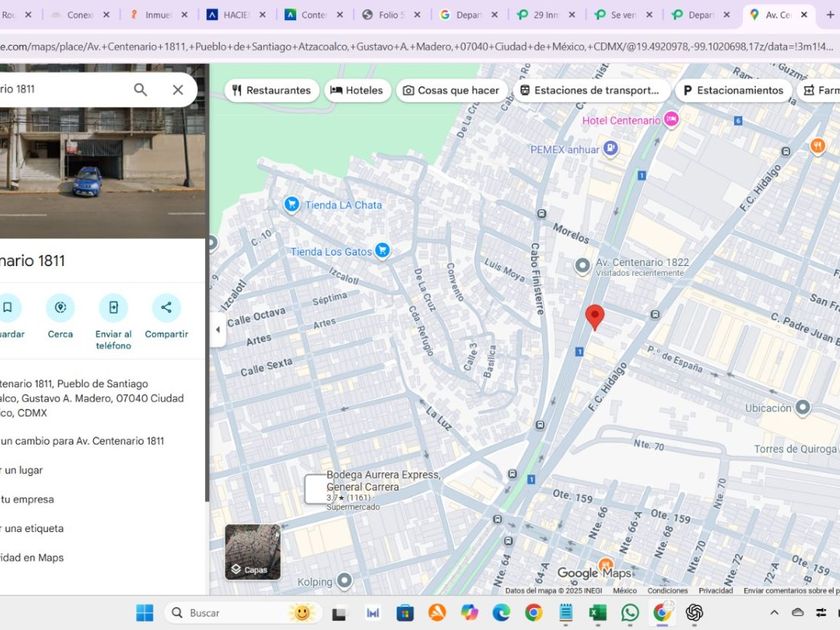Image resolution: width=840 pixels, height=630 pixels.
Task: Clear the search box with X
Action: click(178, 89)
